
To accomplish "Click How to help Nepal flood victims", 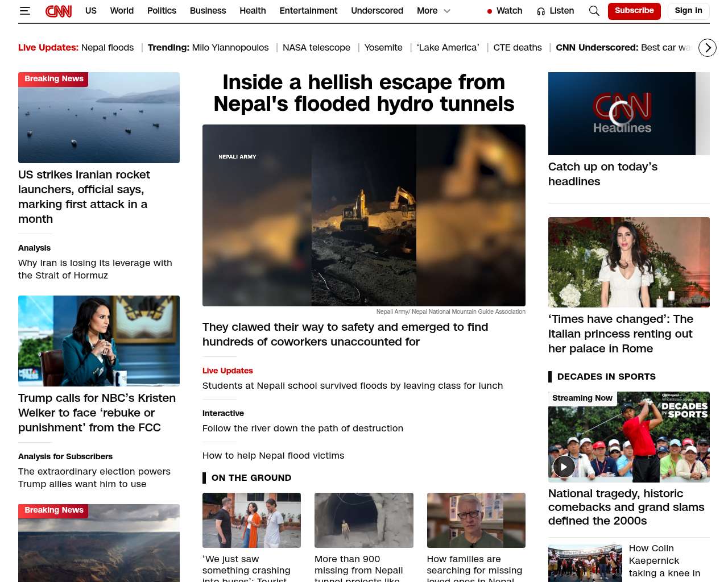I will point(273,456).
